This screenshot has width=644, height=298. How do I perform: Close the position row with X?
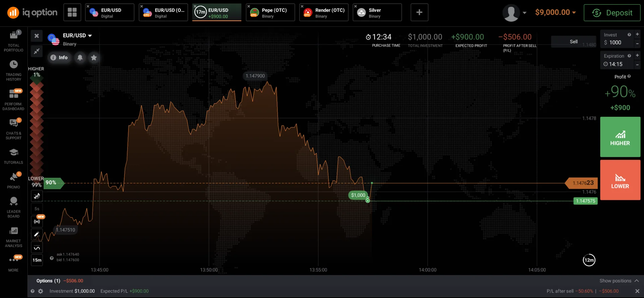click(x=637, y=291)
